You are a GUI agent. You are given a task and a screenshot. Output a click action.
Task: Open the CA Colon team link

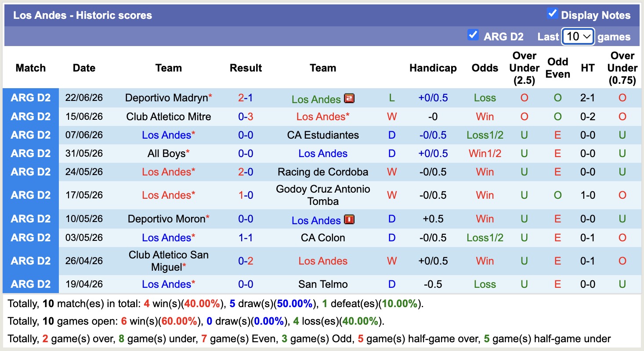pos(323,238)
